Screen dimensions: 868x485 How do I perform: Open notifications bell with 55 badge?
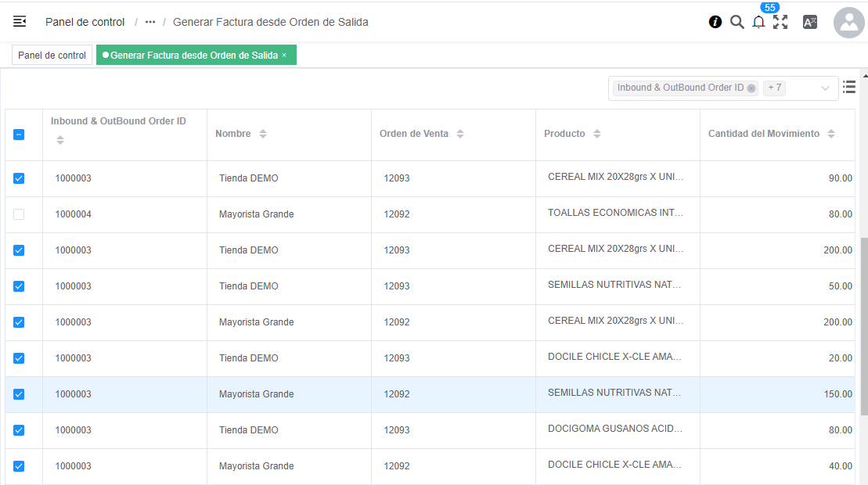pos(758,22)
